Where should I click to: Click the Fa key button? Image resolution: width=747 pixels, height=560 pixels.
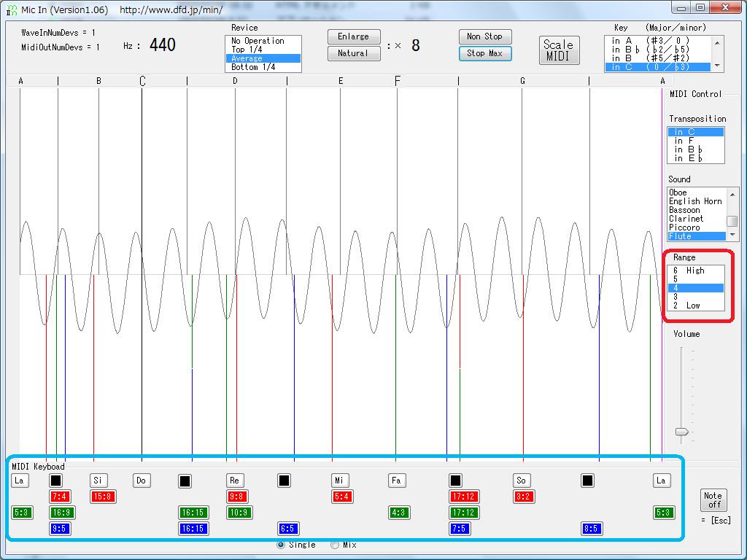396,481
